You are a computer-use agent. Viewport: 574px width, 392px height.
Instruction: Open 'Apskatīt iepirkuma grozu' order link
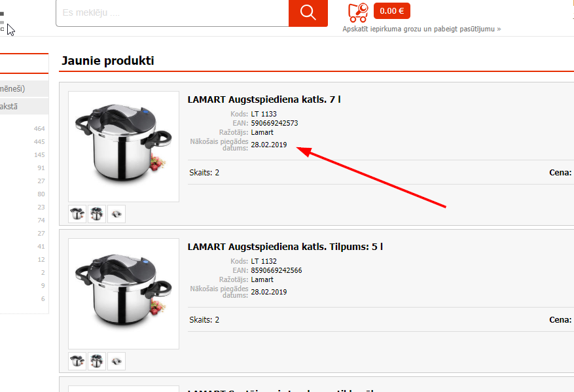[422, 29]
